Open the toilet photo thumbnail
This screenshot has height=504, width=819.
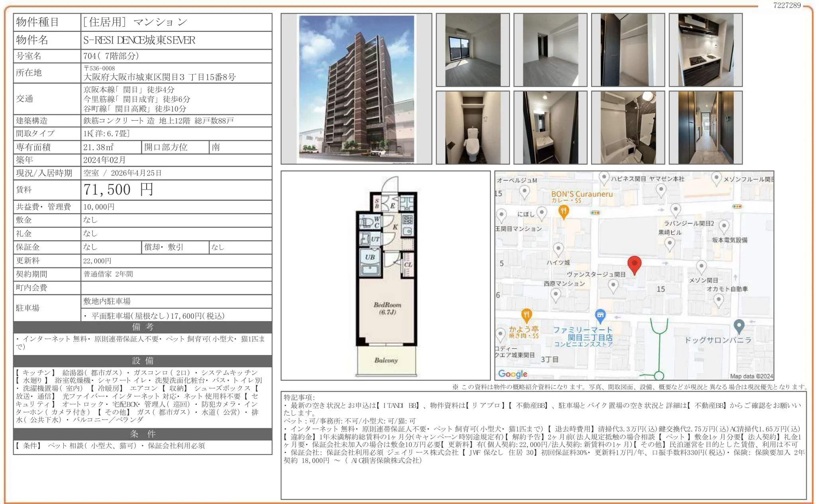(473, 128)
